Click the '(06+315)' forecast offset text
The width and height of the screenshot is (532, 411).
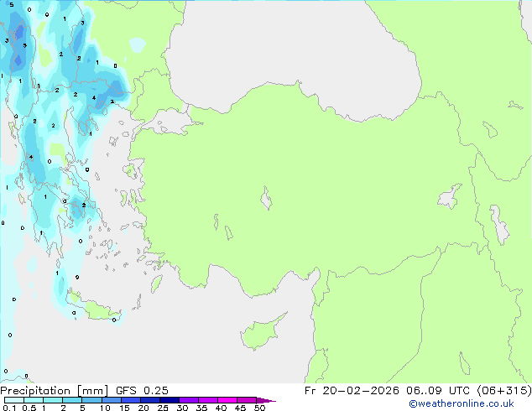pyautogui.click(x=504, y=391)
